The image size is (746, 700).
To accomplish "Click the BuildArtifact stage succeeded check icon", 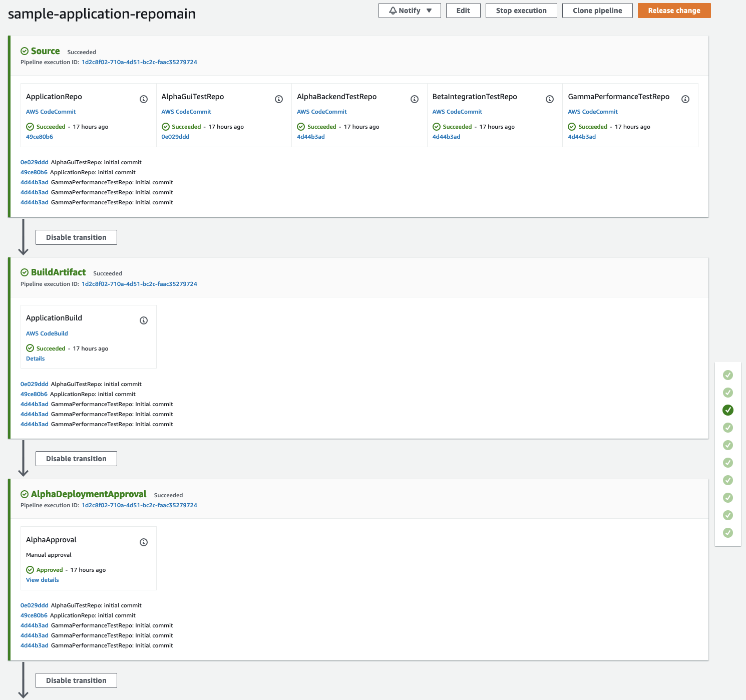I will pos(24,272).
